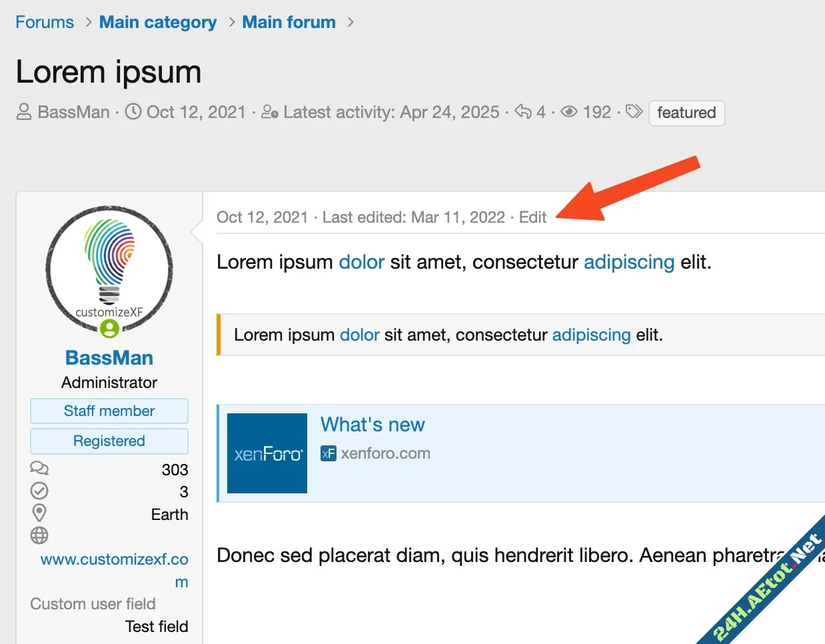
Task: Click the solutions checkmark circle icon
Action: [x=39, y=491]
